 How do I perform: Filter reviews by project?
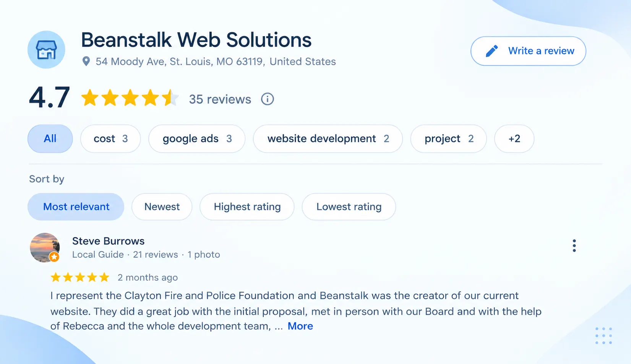[449, 139]
